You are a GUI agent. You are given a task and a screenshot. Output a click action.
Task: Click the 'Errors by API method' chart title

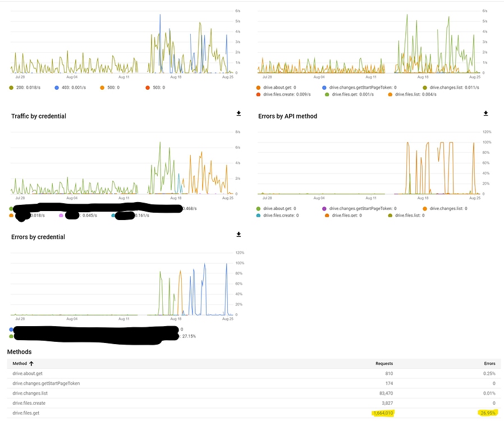(x=288, y=116)
